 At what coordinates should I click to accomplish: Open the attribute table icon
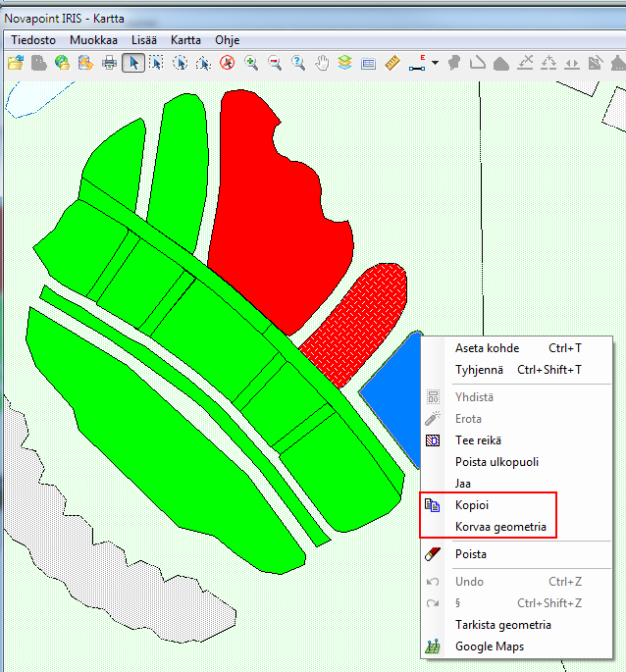coord(368,64)
